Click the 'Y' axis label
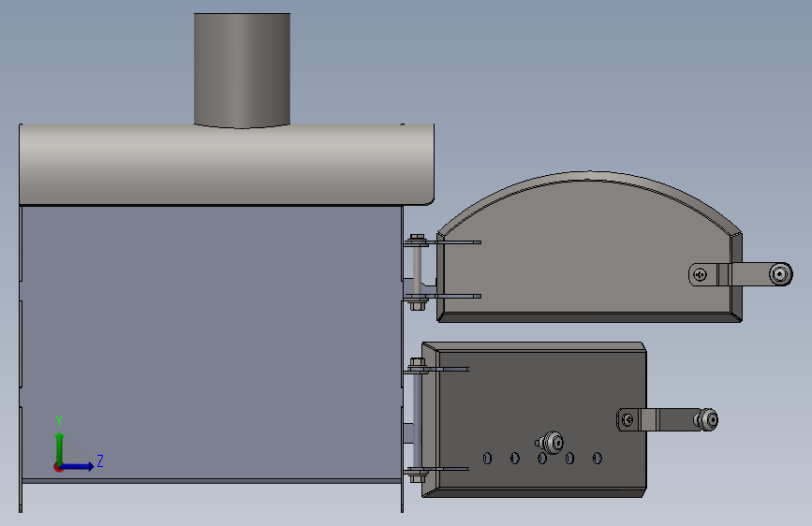 [x=59, y=420]
